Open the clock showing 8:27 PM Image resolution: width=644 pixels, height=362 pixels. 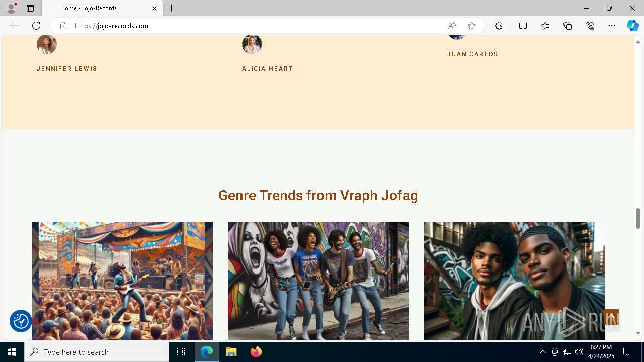click(601, 351)
